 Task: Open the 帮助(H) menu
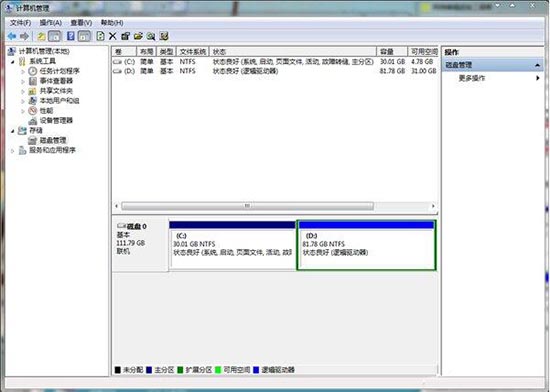112,23
